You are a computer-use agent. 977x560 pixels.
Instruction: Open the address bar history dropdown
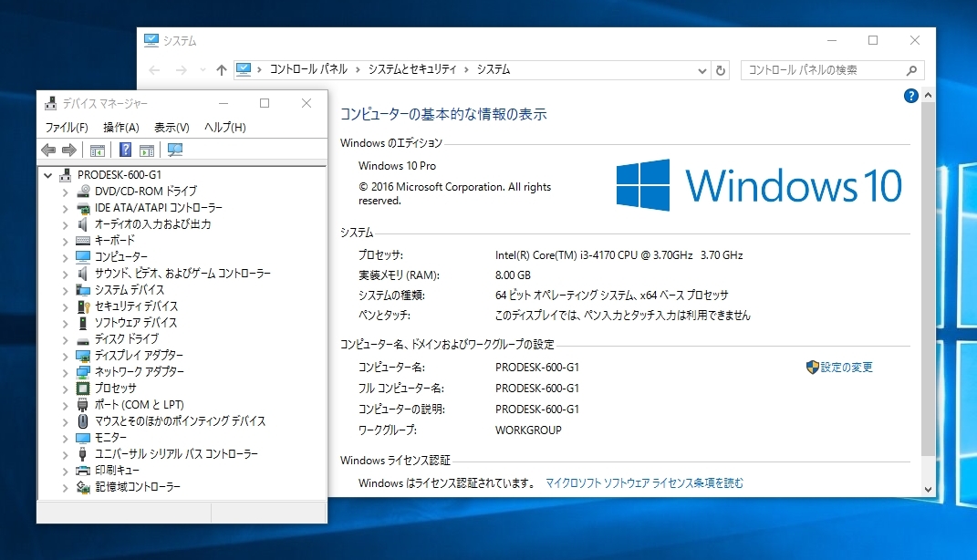(702, 70)
